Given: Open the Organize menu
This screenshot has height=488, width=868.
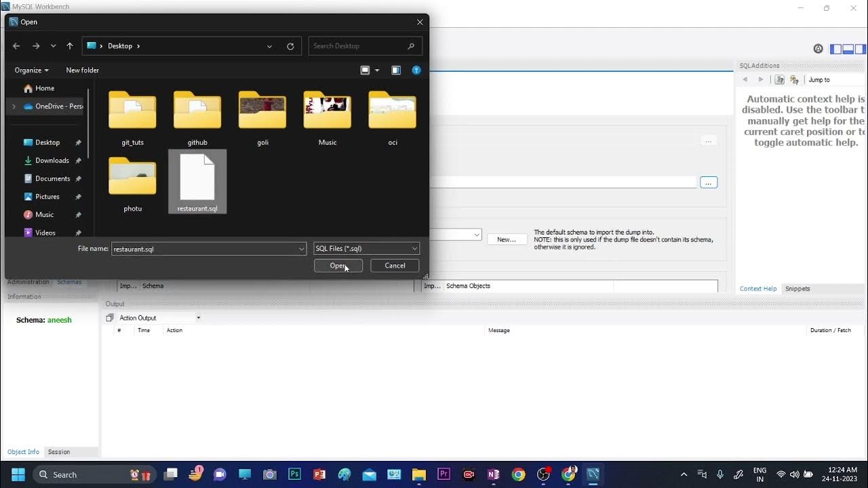Looking at the screenshot, I should point(31,70).
